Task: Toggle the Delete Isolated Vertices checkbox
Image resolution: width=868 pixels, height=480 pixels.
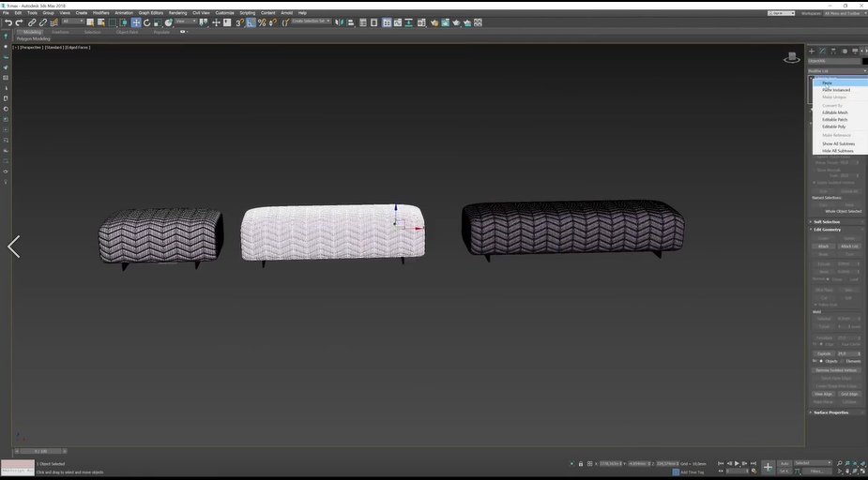Action: pos(815,183)
